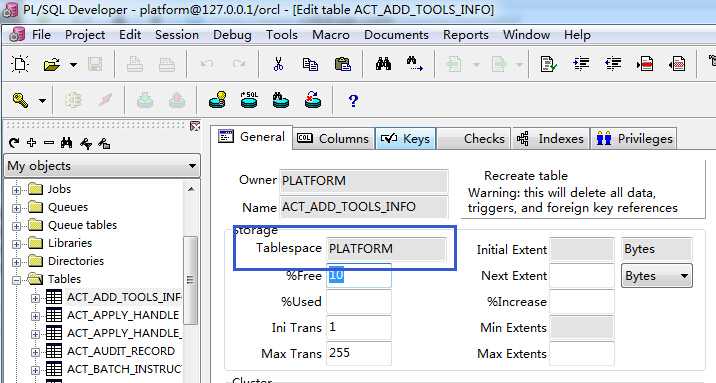
Task: Click the minus icon in browser toolbar
Action: point(49,143)
